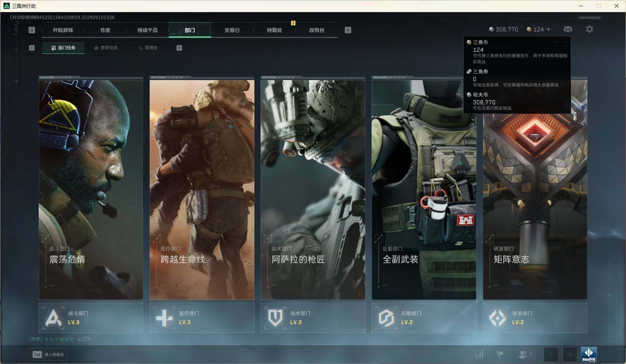Click the E key hint after 改枪台

click(348, 30)
